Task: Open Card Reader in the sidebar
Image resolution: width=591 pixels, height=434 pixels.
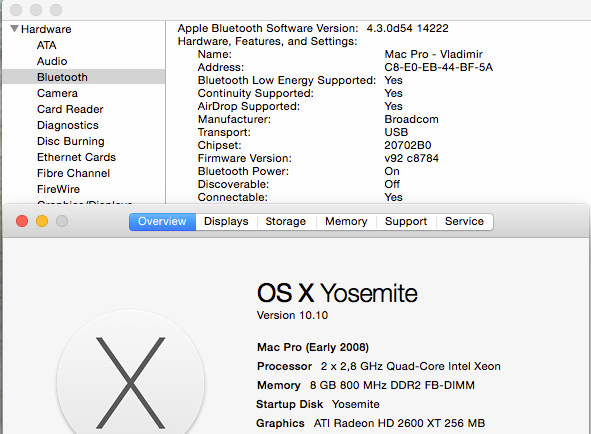Action: [70, 109]
